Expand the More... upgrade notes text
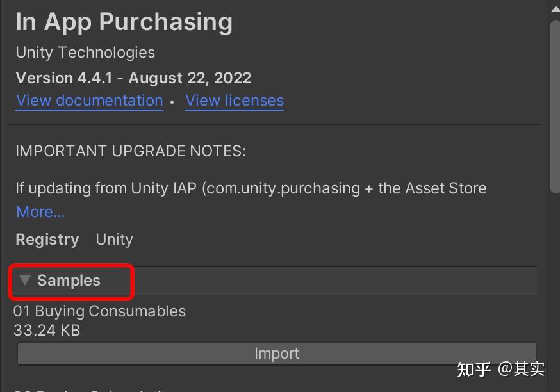 (40, 211)
